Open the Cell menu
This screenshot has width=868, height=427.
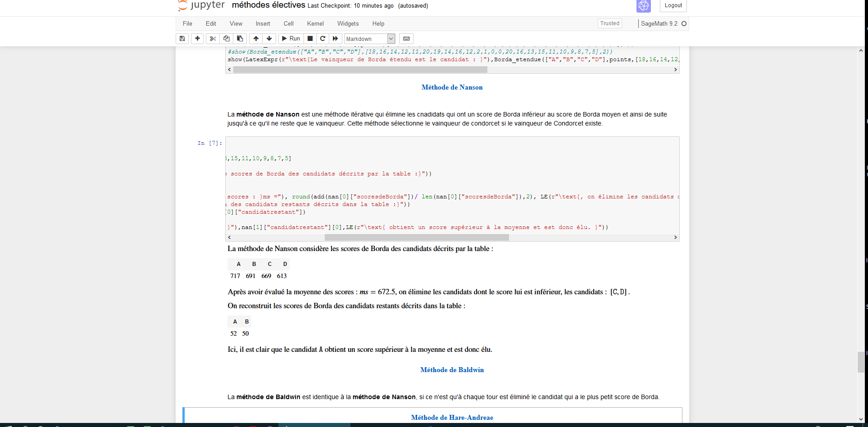(x=288, y=24)
